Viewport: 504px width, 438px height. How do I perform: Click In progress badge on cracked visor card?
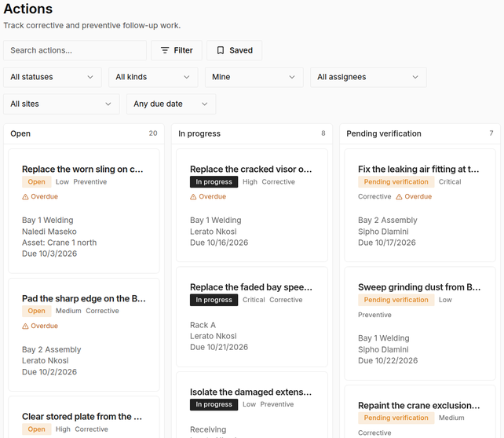[214, 182]
